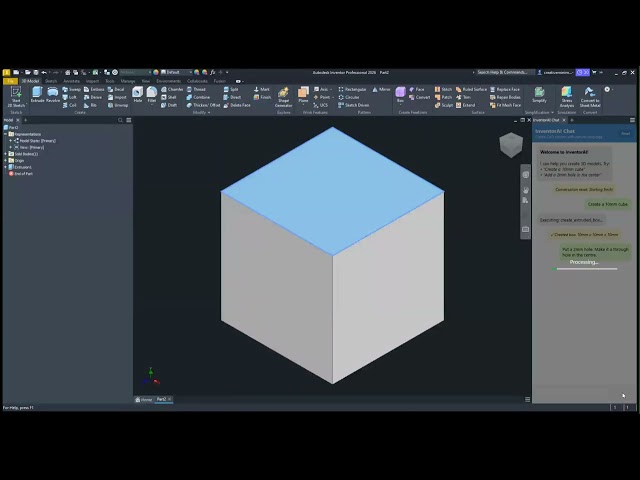The height and width of the screenshot is (480, 640).
Task: Open the Manage ribbon tab
Action: tap(127, 81)
